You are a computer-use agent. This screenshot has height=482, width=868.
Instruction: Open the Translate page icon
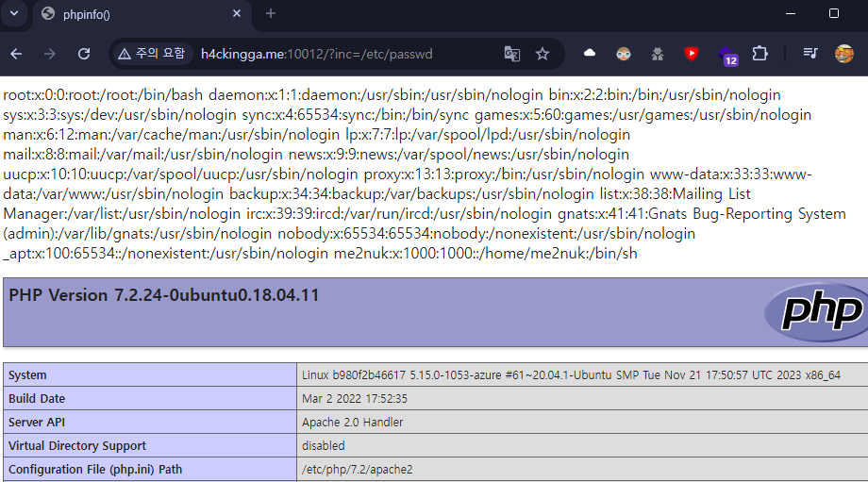click(x=512, y=54)
